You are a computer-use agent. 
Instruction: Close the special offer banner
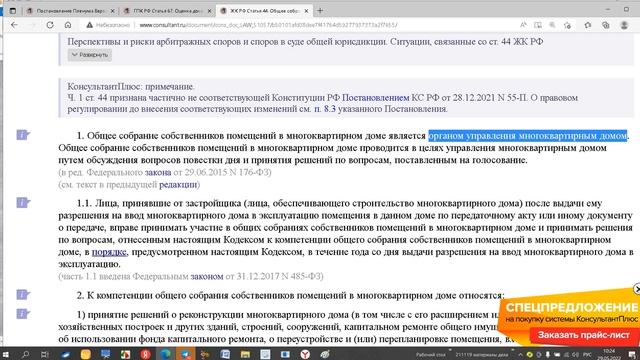[636, 289]
